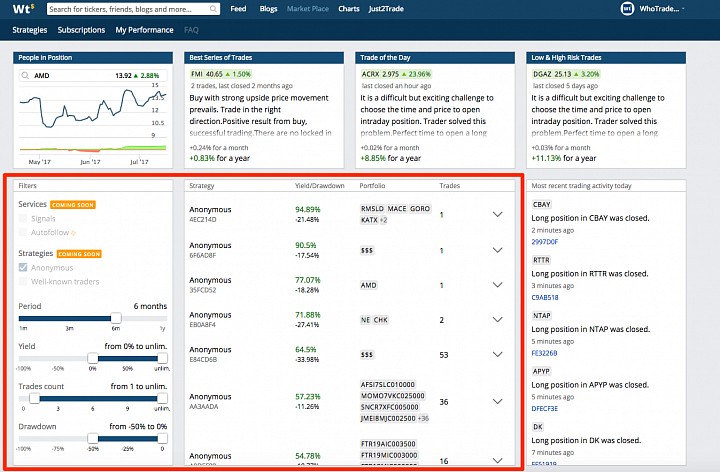Click the FTR19AIC003500 portfolio tag
Image resolution: width=720 pixels, height=472 pixels.
pyautogui.click(x=388, y=444)
